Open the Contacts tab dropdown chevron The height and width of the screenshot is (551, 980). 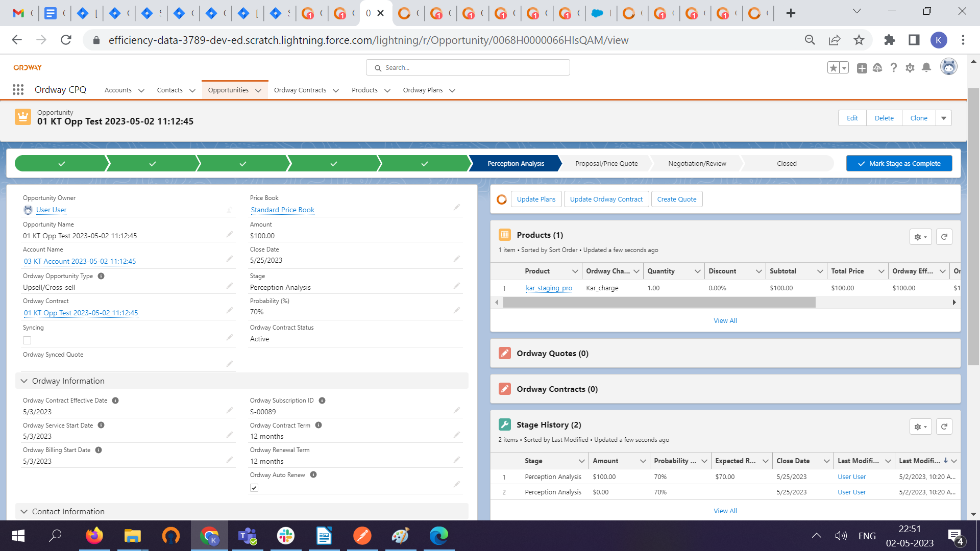192,91
